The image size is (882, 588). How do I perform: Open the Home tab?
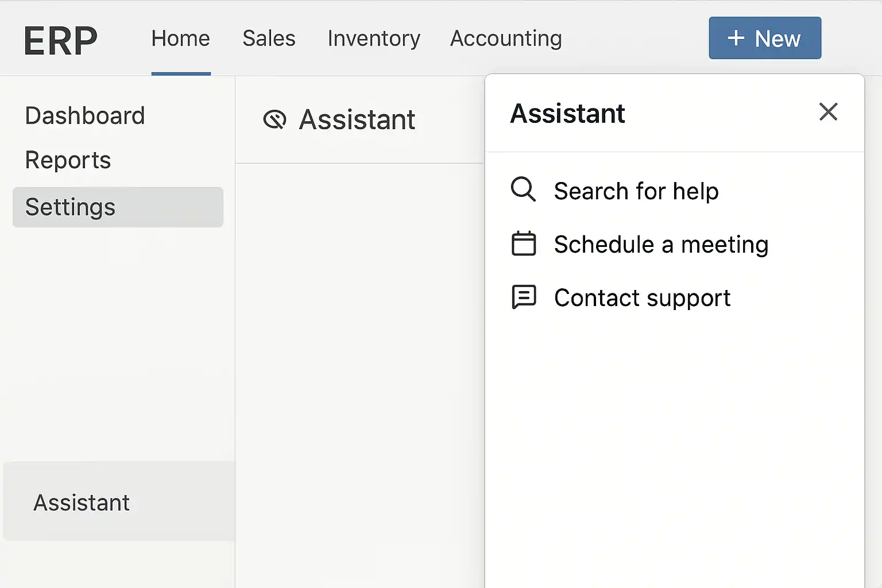[181, 38]
